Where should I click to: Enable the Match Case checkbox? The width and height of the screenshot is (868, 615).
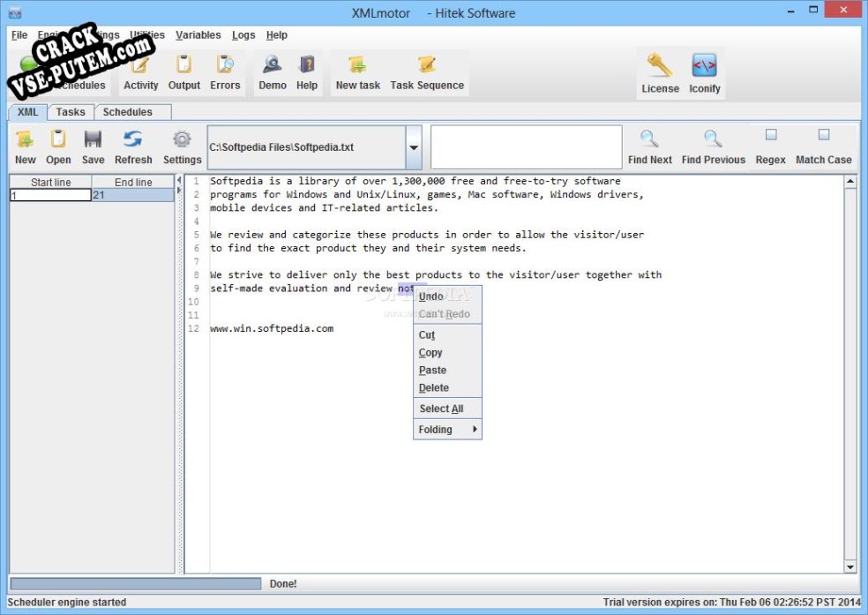tap(824, 134)
